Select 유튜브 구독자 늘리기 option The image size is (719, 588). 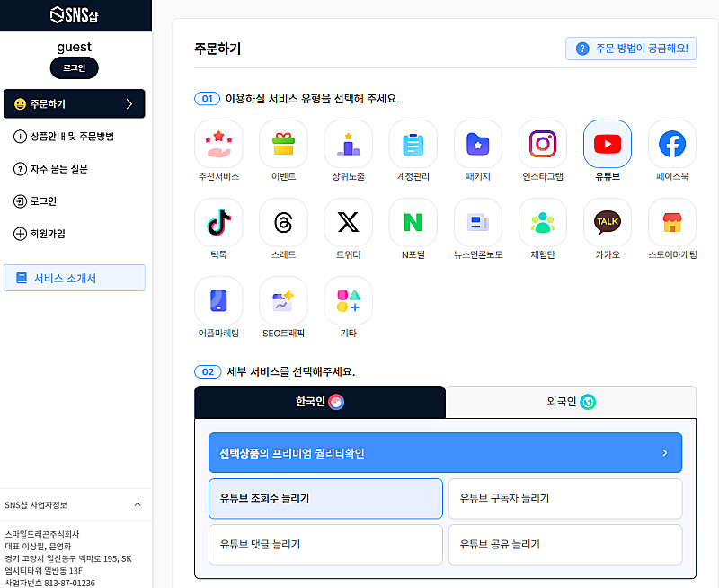(565, 499)
